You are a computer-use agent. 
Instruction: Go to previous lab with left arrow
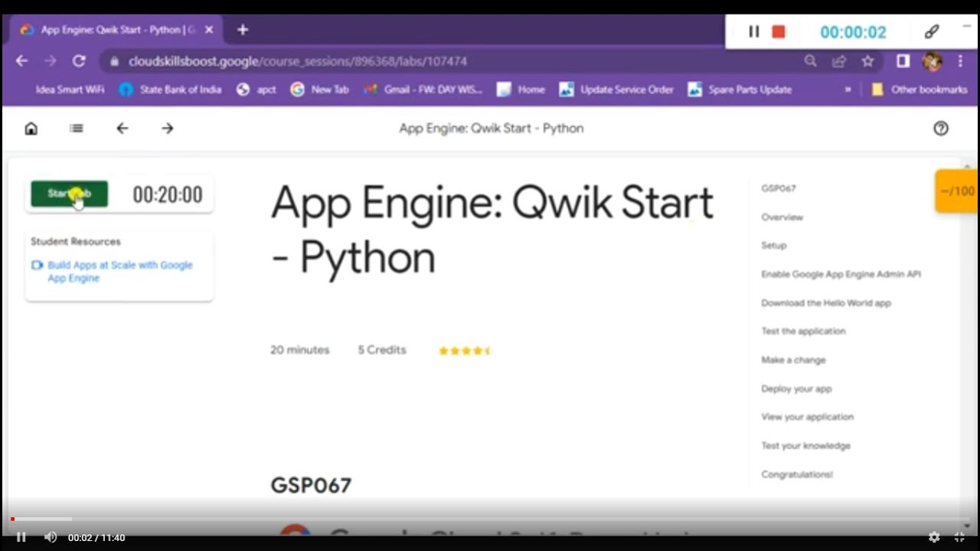pyautogui.click(x=122, y=129)
